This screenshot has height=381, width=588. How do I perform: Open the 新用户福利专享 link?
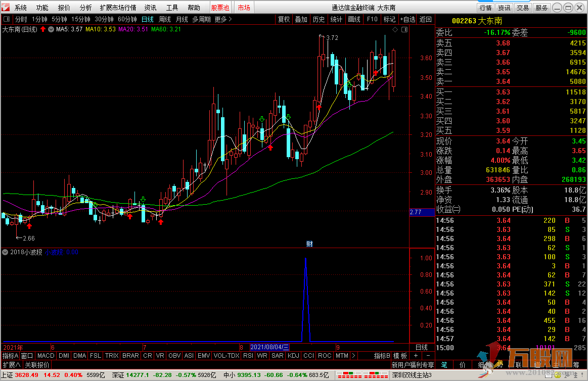click(x=413, y=364)
